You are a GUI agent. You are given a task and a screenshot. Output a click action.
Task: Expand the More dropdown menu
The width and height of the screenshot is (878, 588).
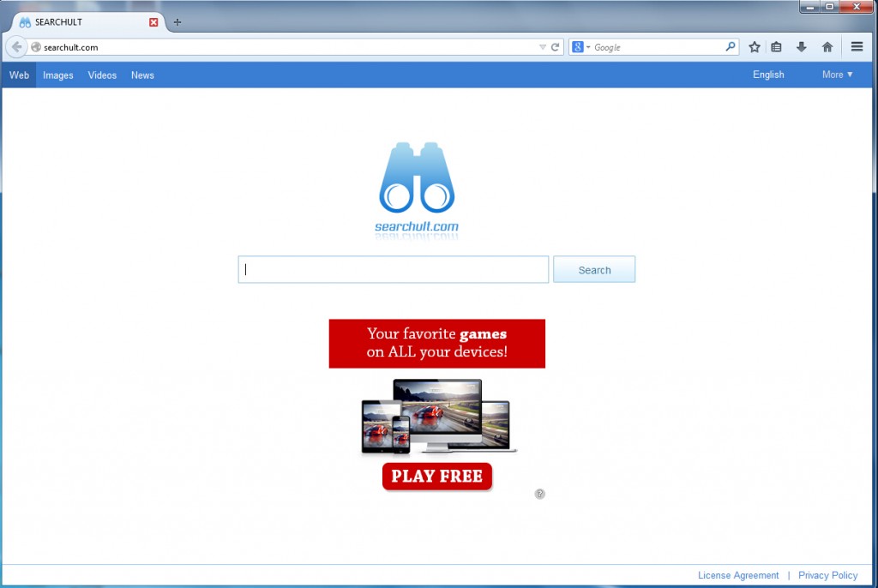[x=837, y=75]
